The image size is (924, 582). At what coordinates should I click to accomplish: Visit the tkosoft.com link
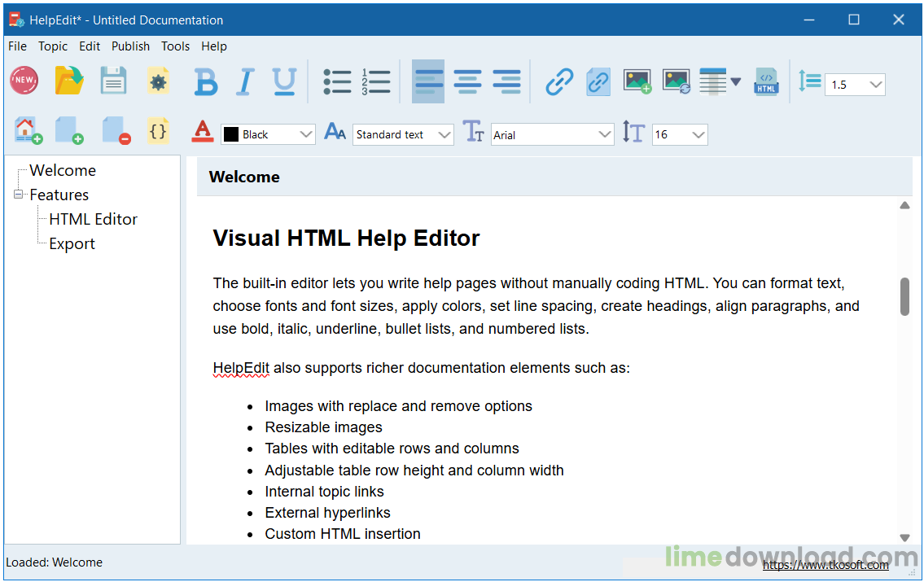point(825,565)
